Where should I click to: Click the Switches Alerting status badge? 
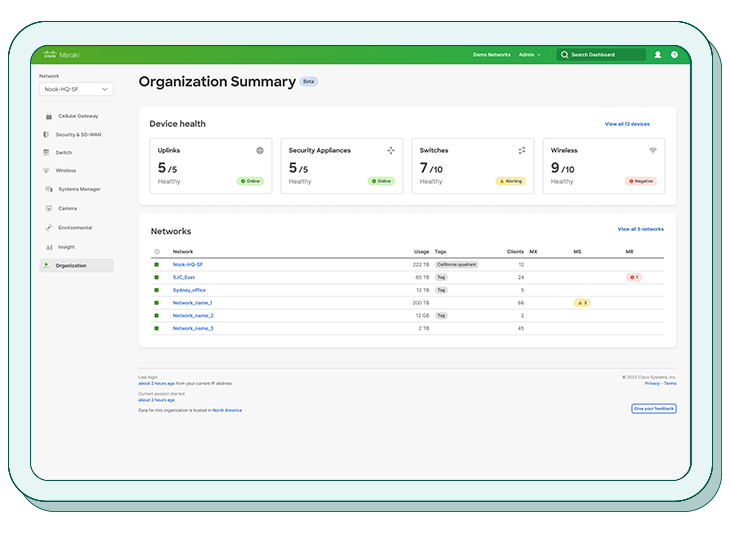[x=511, y=181]
